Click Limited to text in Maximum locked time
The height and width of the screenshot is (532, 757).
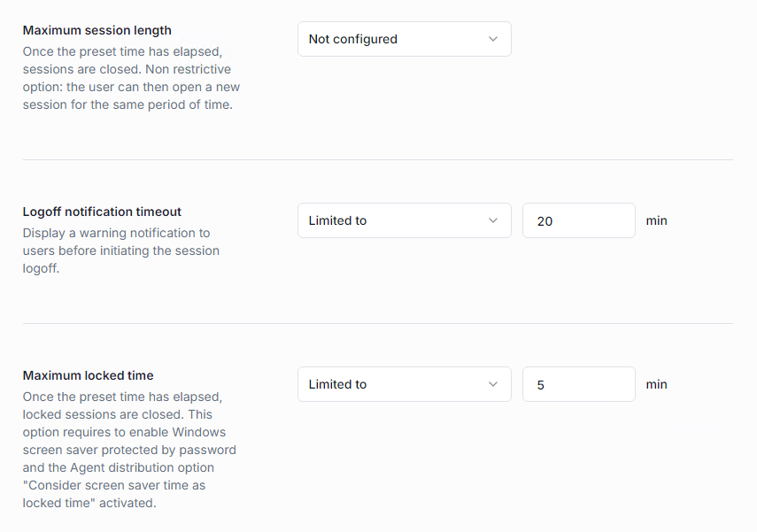337,384
